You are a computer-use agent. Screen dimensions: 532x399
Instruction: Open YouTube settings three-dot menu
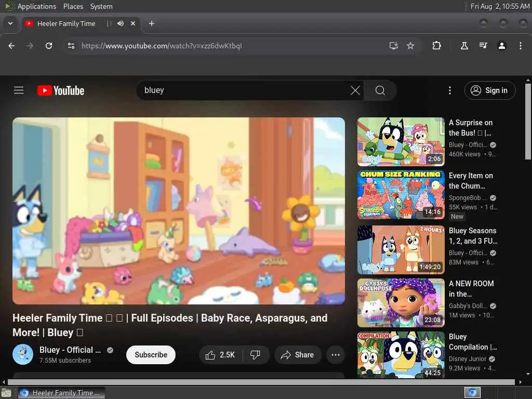pos(450,90)
